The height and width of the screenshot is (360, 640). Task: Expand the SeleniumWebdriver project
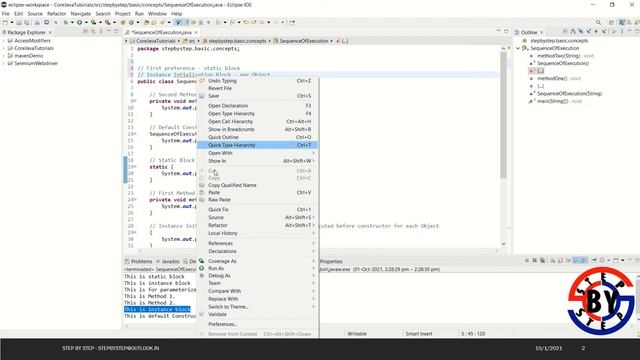(4, 63)
